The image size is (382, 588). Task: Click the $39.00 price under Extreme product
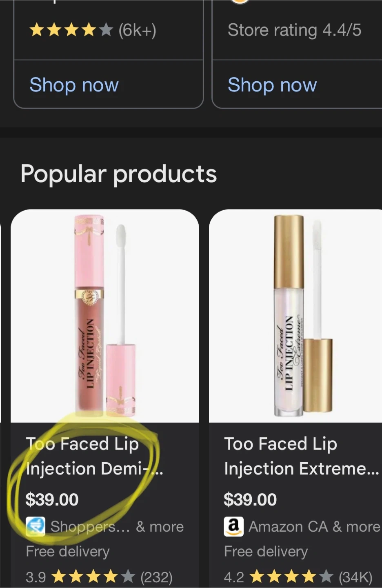point(250,500)
